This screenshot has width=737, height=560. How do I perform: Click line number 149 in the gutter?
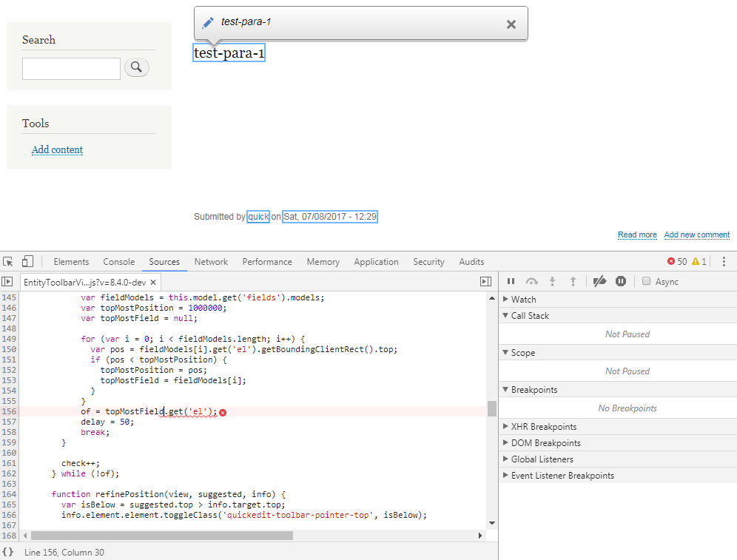9,340
